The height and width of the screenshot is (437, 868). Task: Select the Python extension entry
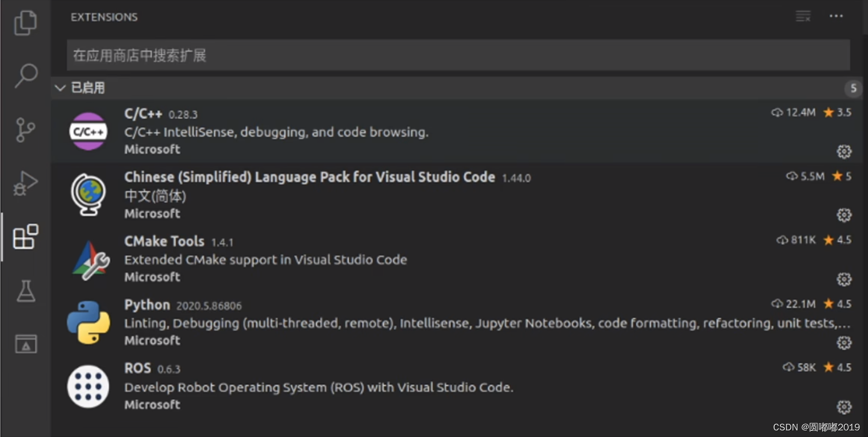(x=457, y=323)
